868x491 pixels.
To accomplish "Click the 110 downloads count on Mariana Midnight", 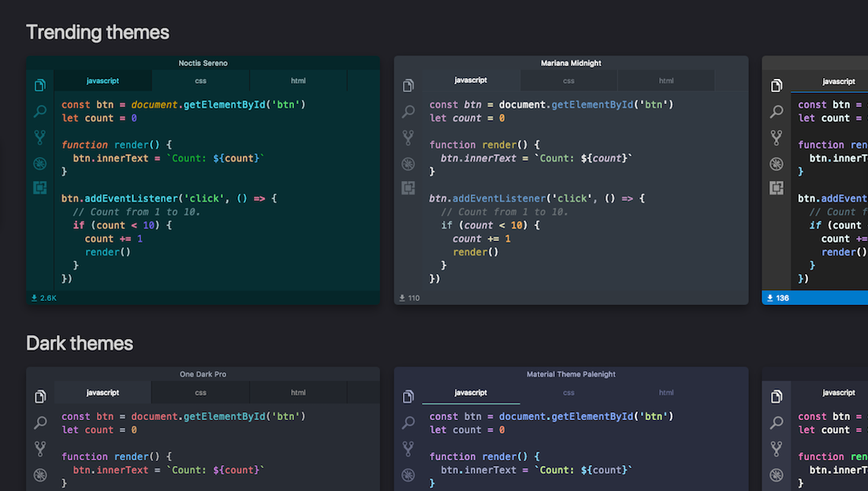I will [410, 298].
